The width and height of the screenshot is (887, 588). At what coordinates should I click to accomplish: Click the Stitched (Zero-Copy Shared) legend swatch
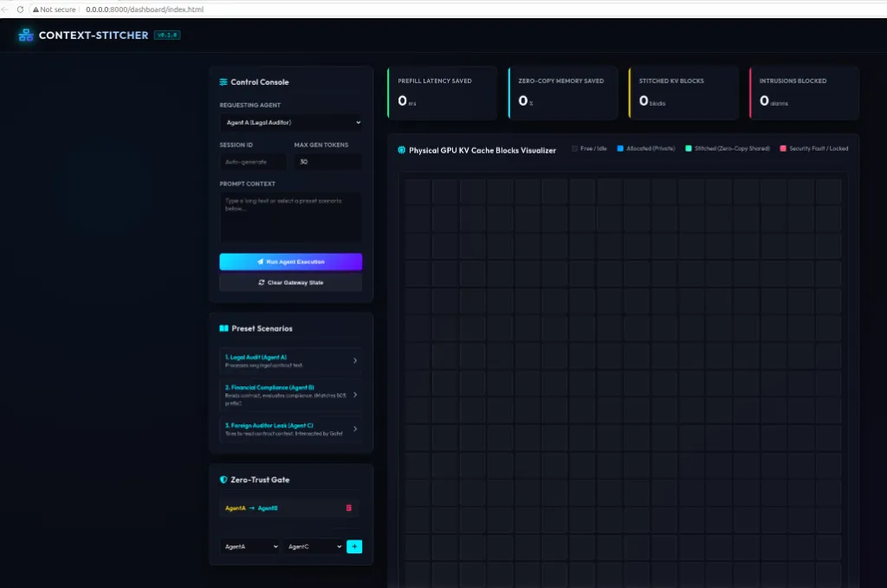click(689, 149)
